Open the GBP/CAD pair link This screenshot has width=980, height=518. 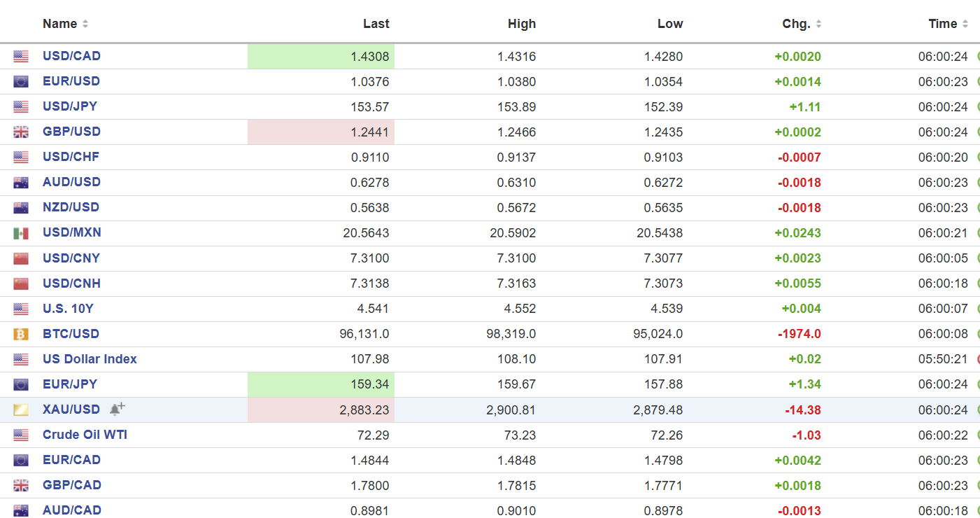click(71, 485)
